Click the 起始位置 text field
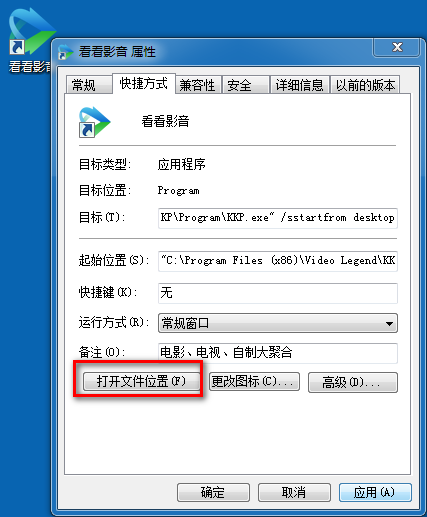The width and height of the screenshot is (427, 517). click(x=278, y=261)
